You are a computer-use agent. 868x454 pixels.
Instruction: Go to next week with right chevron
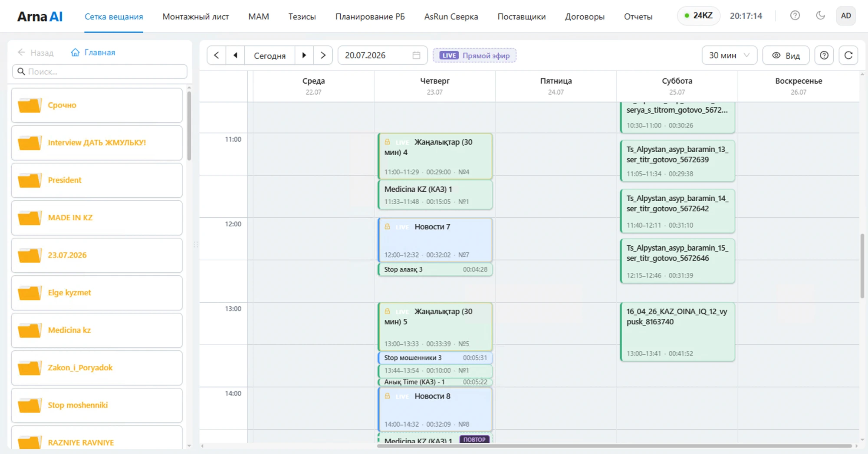tap(323, 56)
